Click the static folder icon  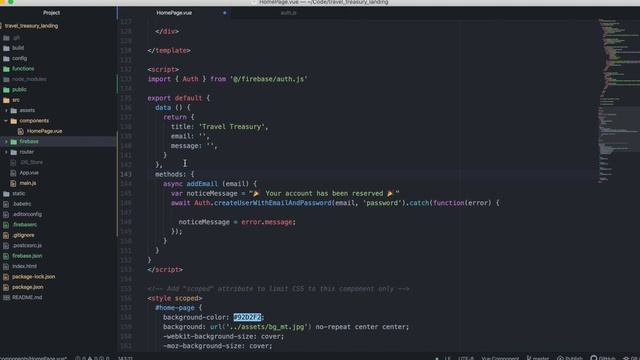pos(6,193)
